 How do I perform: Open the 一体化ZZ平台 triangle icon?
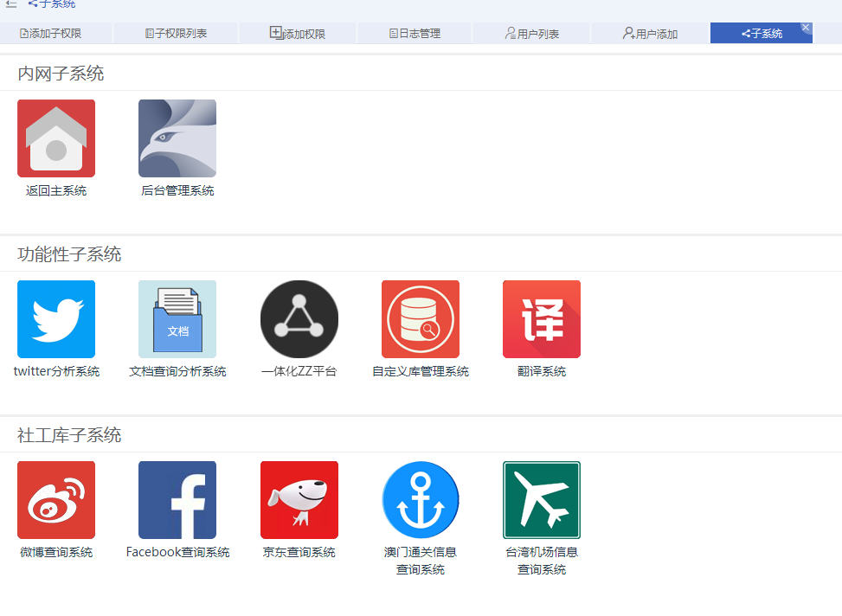click(x=299, y=319)
